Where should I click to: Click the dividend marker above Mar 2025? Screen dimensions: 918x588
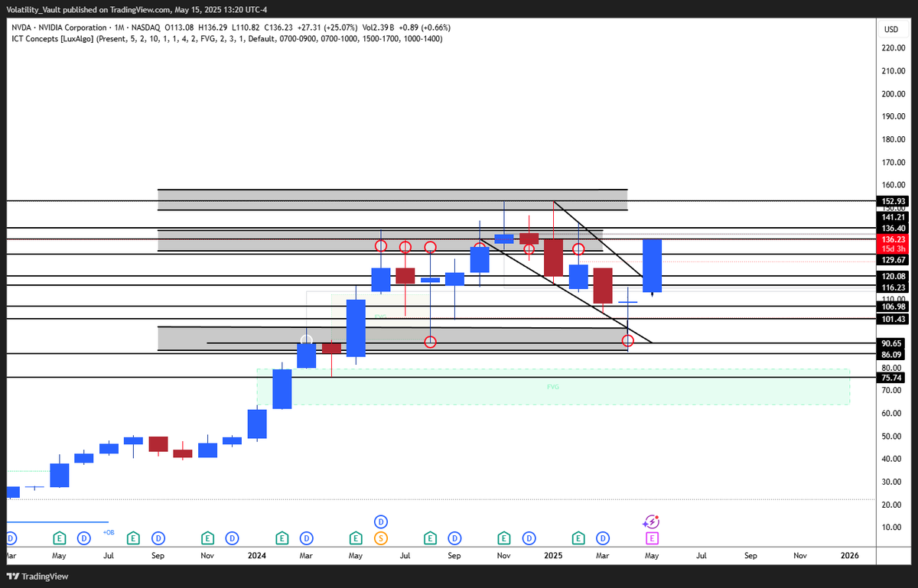coord(603,538)
